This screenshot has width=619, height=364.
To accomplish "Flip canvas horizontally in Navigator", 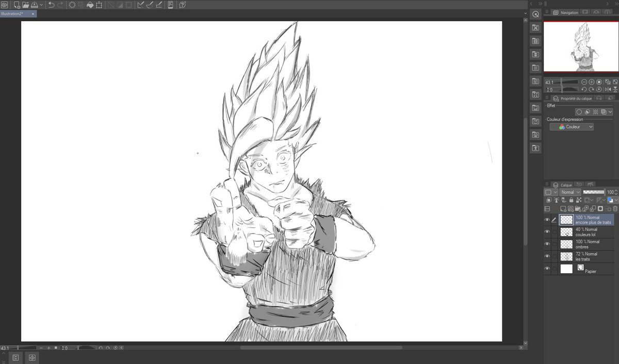I will (x=608, y=89).
